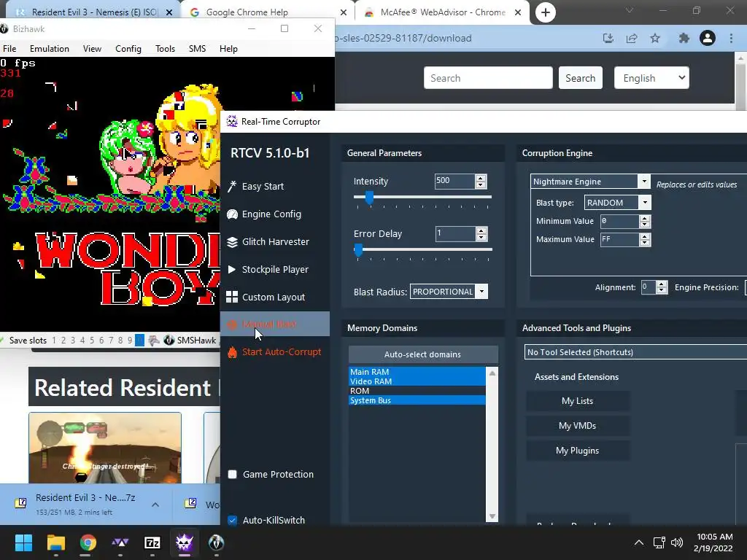
Task: Open Blast Radius PROPORTIONAL dropdown
Action: (481, 292)
